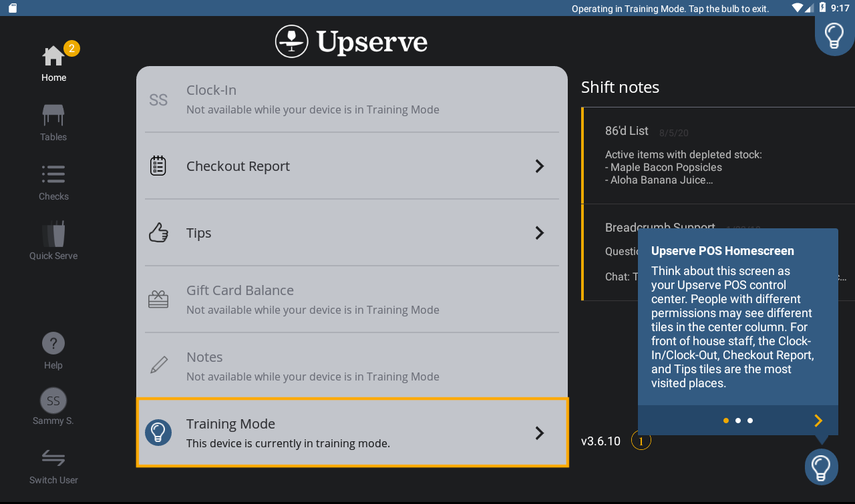
Task: Select the second tooltip page dot
Action: click(738, 421)
